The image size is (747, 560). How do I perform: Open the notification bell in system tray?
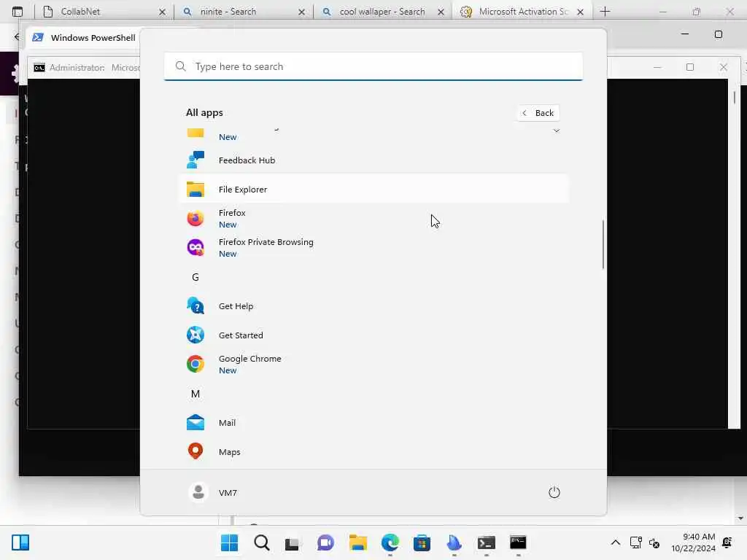727,542
